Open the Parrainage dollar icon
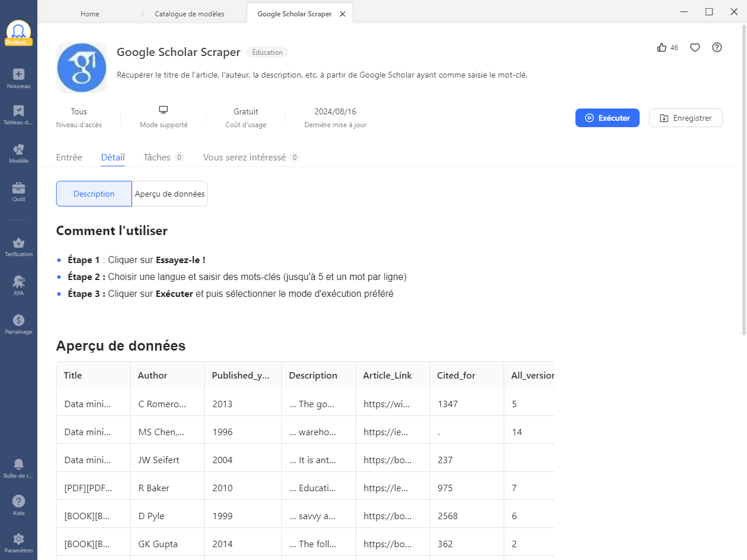Image resolution: width=747 pixels, height=560 pixels. (x=19, y=320)
